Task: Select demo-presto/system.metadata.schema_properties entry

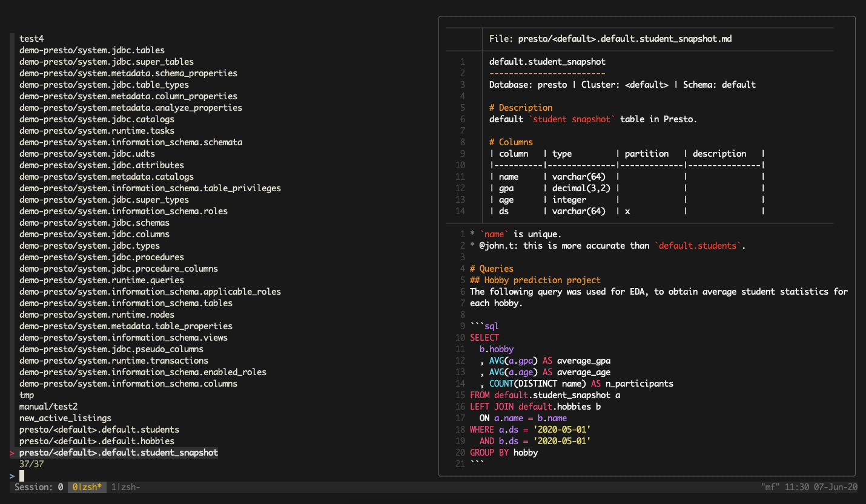Action: click(x=128, y=73)
